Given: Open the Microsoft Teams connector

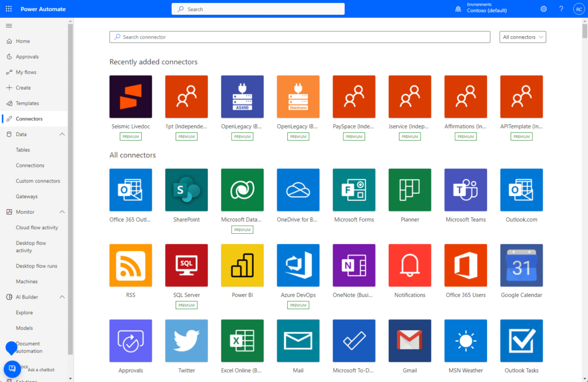Looking at the screenshot, I should coord(466,190).
